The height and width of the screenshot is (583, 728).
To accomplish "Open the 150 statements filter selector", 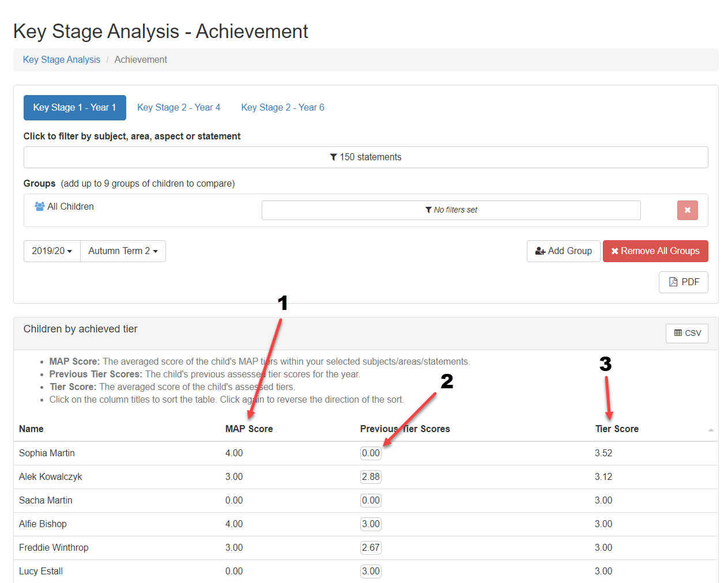I will pos(365,157).
